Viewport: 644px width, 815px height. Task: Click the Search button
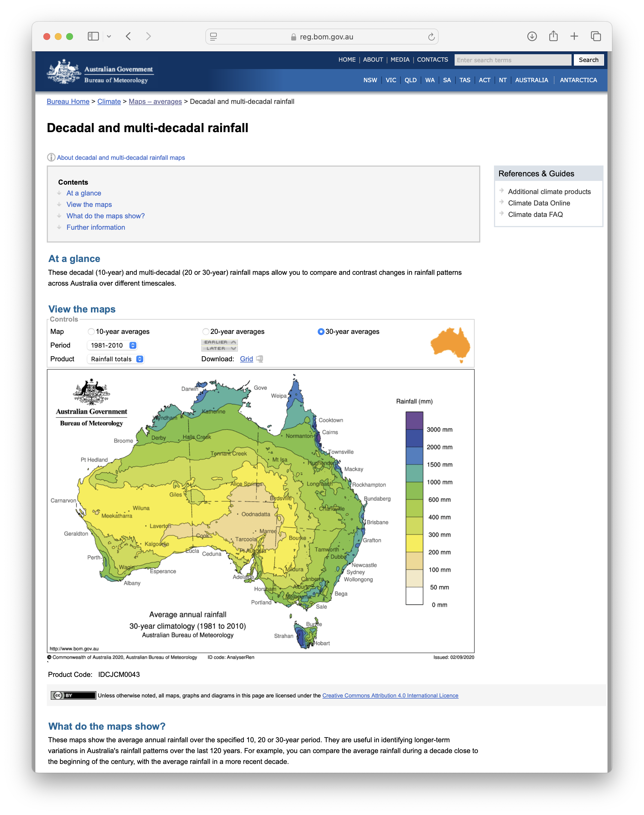[589, 60]
